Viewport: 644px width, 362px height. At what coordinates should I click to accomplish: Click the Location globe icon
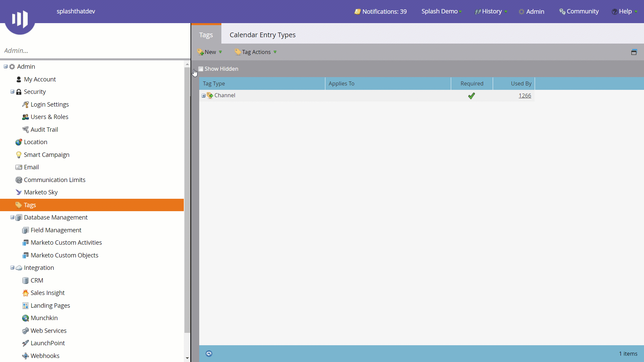(x=19, y=142)
